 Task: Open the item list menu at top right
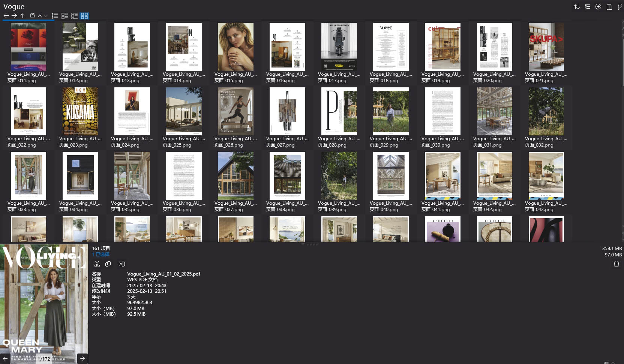tap(587, 7)
